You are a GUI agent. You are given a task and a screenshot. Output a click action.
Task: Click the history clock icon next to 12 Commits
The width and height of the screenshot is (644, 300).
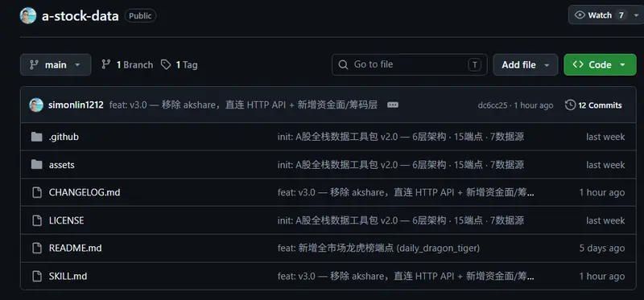(x=570, y=105)
